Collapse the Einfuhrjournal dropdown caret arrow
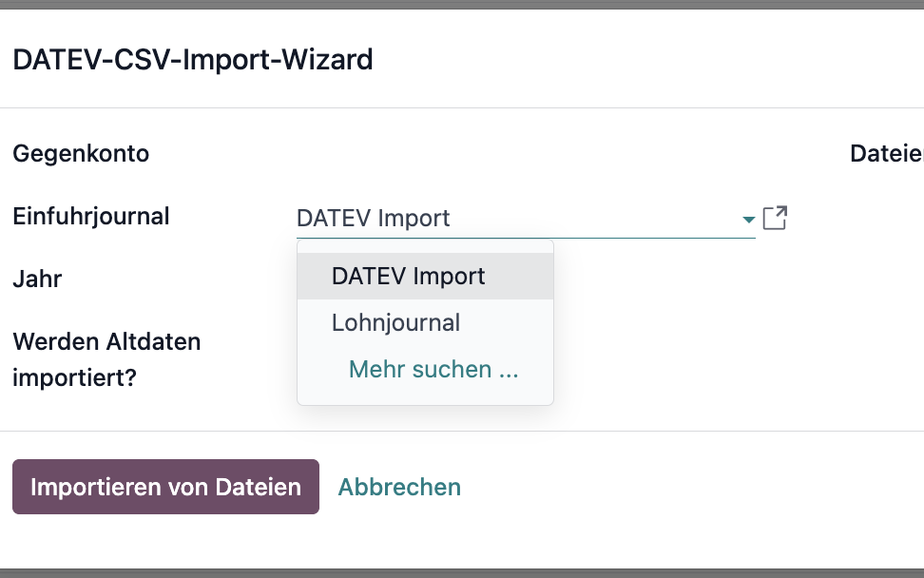The width and height of the screenshot is (924, 578). (748, 220)
